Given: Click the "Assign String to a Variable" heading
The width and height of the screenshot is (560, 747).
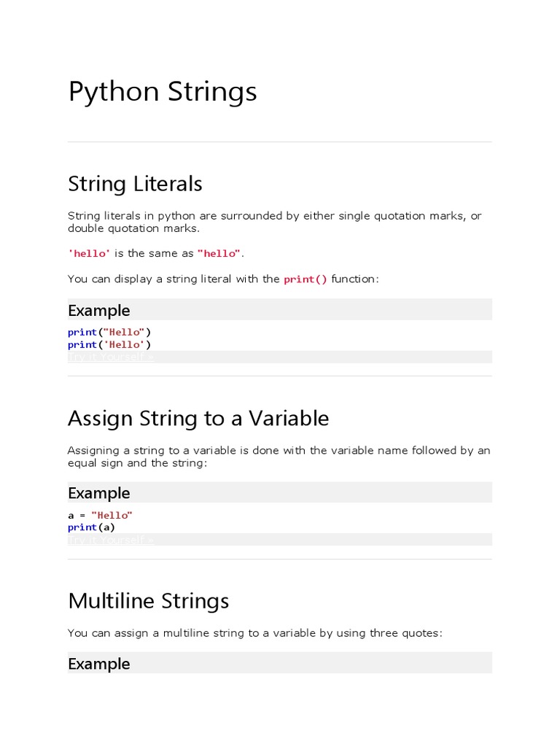Looking at the screenshot, I should coord(198,419).
